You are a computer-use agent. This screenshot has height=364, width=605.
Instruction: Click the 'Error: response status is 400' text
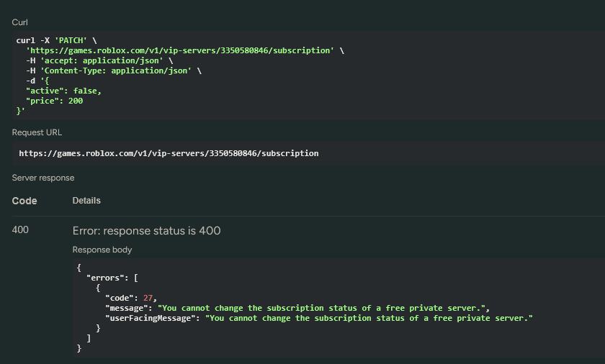(146, 231)
